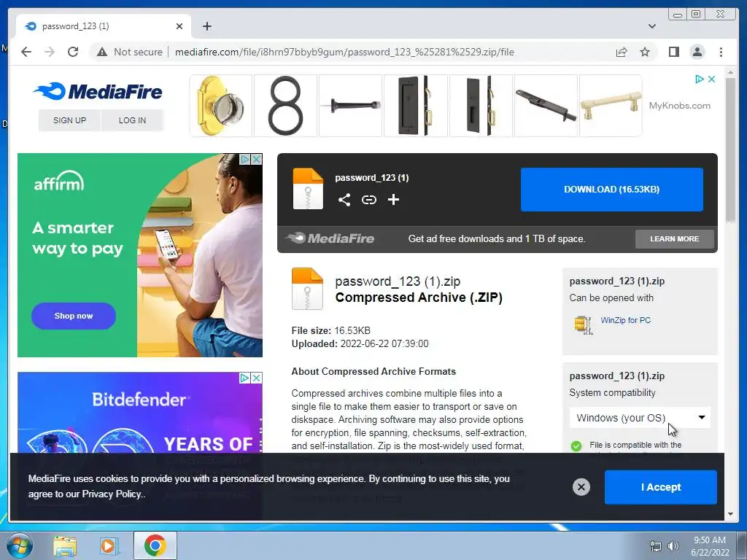Click the gold door knob product thumbnail
This screenshot has height=560, width=747.
coord(220,106)
